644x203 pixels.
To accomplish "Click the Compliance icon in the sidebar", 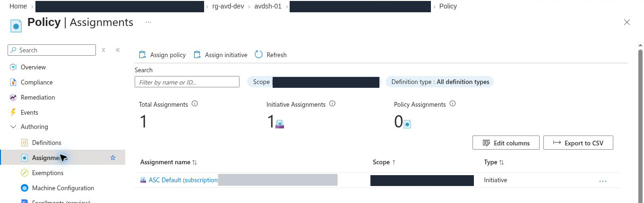I will 13,82.
